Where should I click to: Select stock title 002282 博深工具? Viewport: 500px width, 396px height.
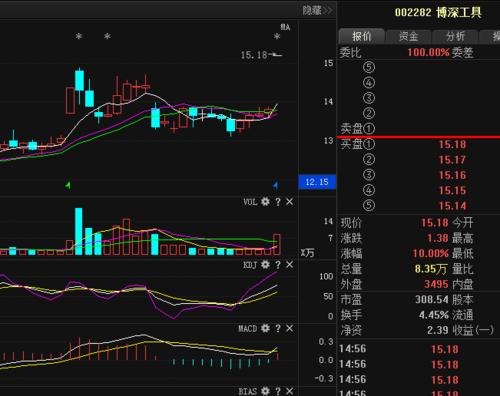click(438, 13)
